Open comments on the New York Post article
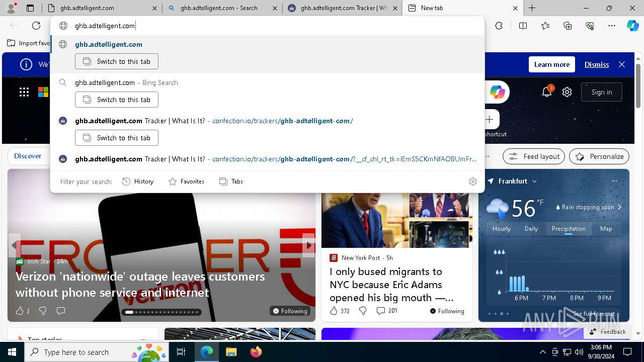 (381, 311)
